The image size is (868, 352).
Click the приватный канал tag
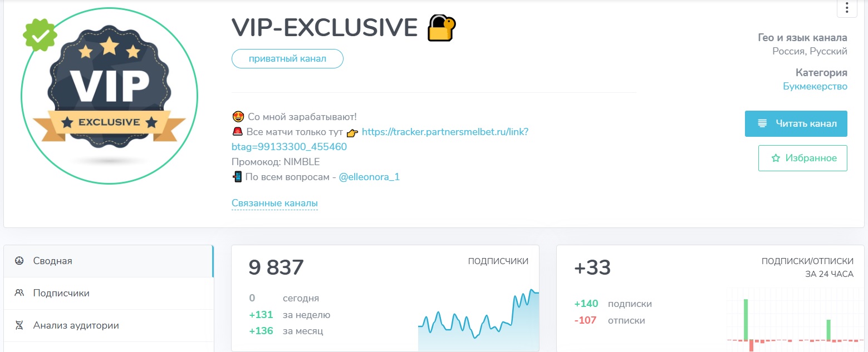[287, 58]
